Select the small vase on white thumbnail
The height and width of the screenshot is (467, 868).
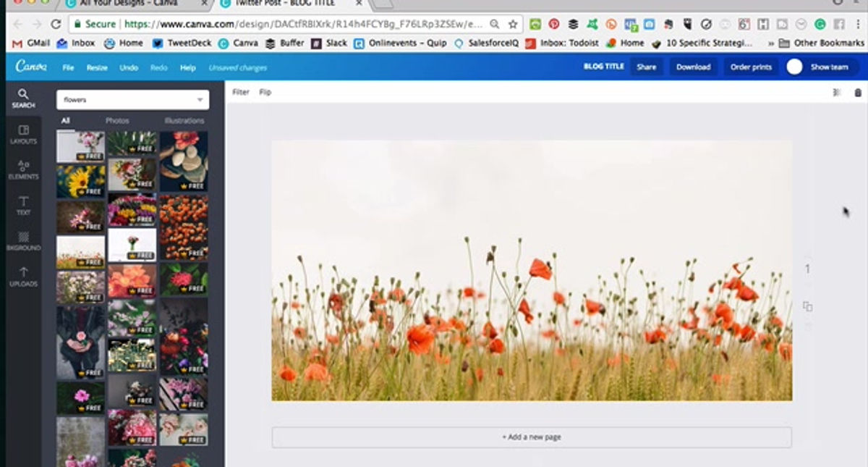point(132,245)
